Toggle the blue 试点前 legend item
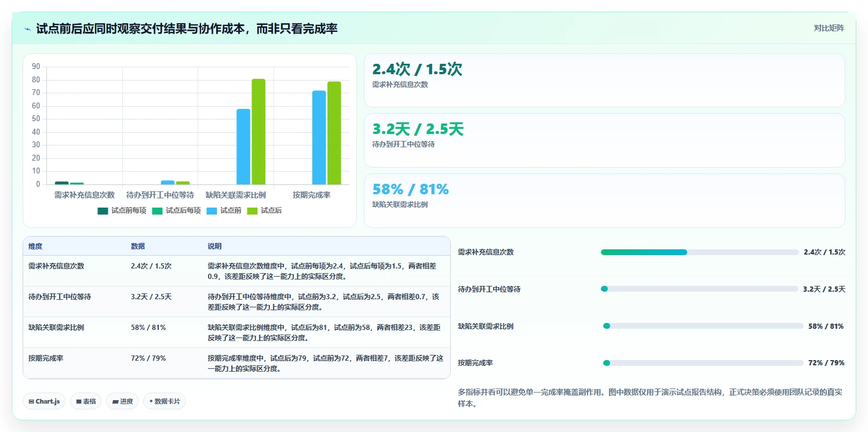The image size is (868, 432). point(225,210)
